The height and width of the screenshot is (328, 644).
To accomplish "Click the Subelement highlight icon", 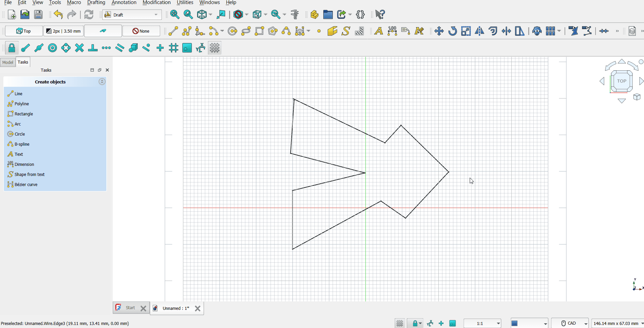I will 587,31.
